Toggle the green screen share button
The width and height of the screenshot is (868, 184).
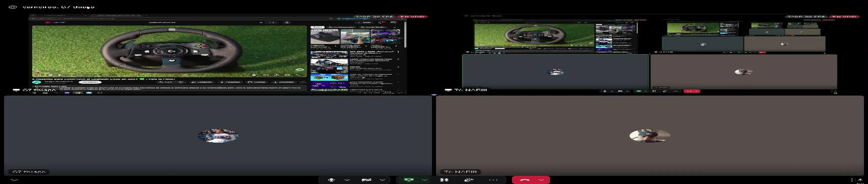(x=409, y=180)
